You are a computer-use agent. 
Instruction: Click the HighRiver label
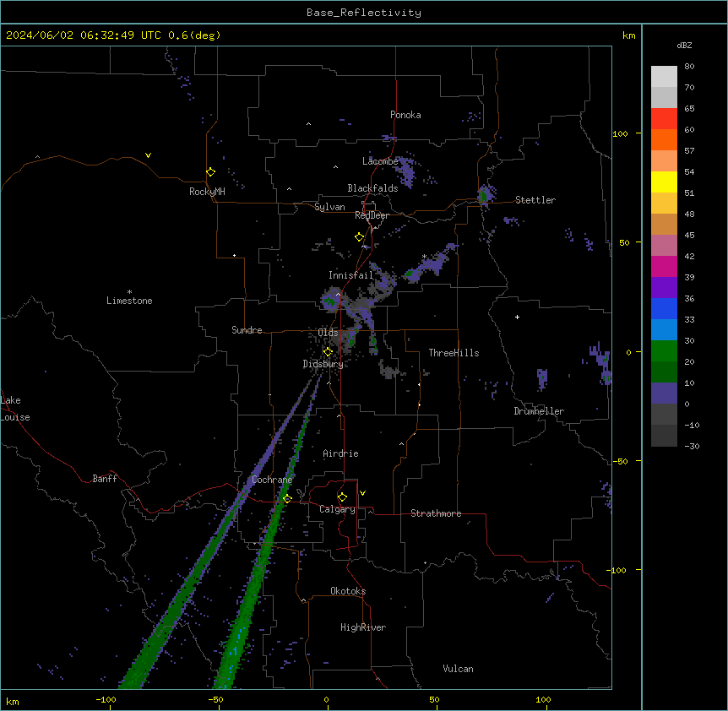(x=363, y=627)
